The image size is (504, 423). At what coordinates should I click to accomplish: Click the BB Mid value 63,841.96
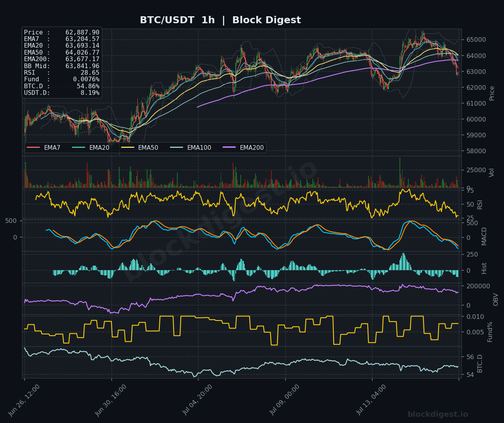point(82,66)
